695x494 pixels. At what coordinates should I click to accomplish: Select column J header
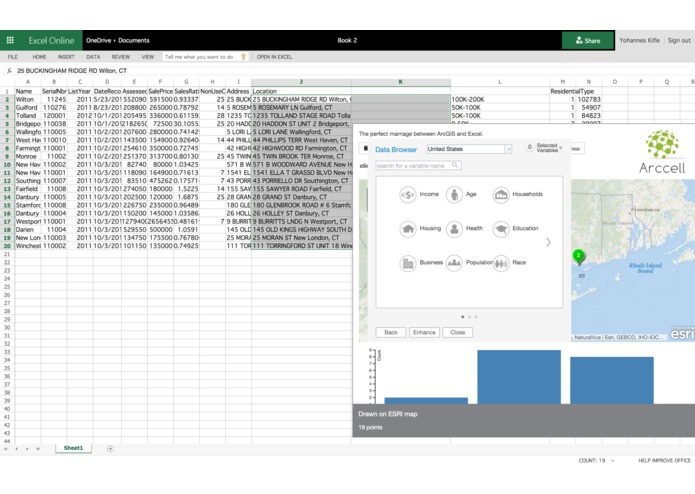coord(301,82)
